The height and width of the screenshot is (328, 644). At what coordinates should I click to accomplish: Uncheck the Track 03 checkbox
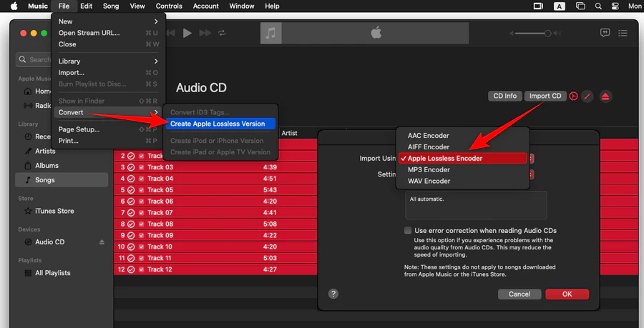click(141, 167)
